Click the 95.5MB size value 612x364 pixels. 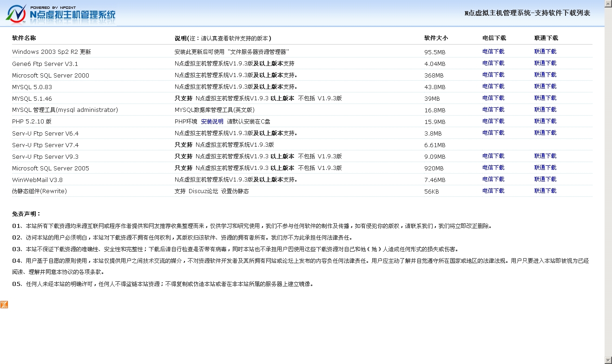434,52
